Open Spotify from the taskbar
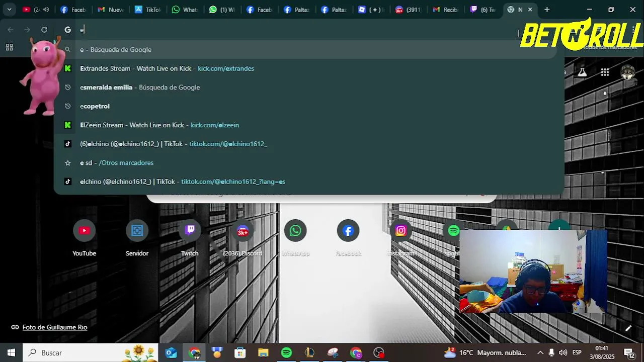644x362 pixels. pos(286,352)
